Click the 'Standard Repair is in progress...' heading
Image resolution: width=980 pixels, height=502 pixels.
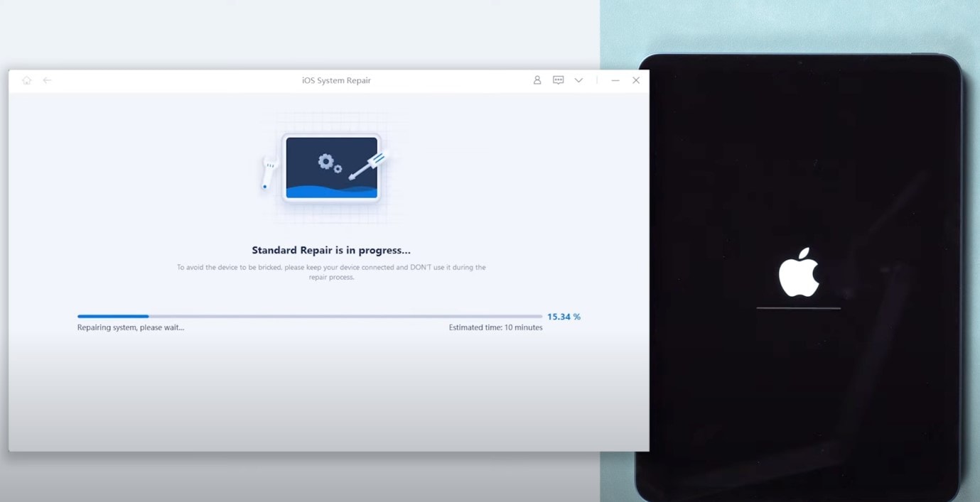coord(331,250)
